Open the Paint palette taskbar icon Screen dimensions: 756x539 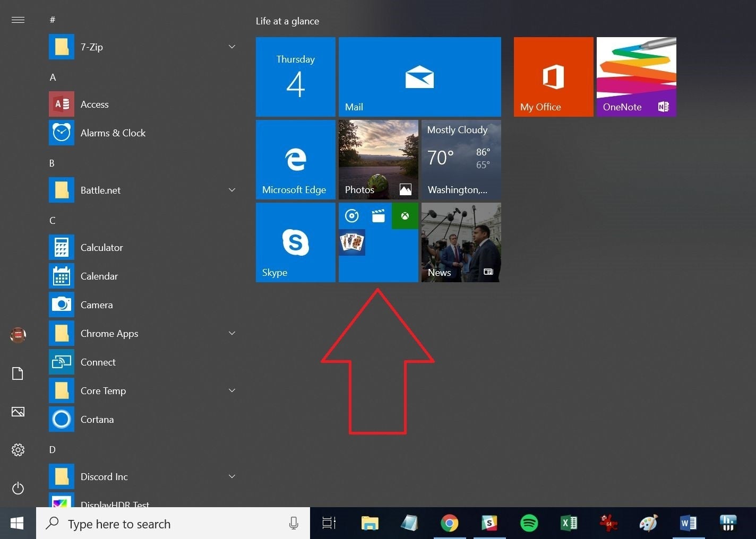[x=648, y=524]
